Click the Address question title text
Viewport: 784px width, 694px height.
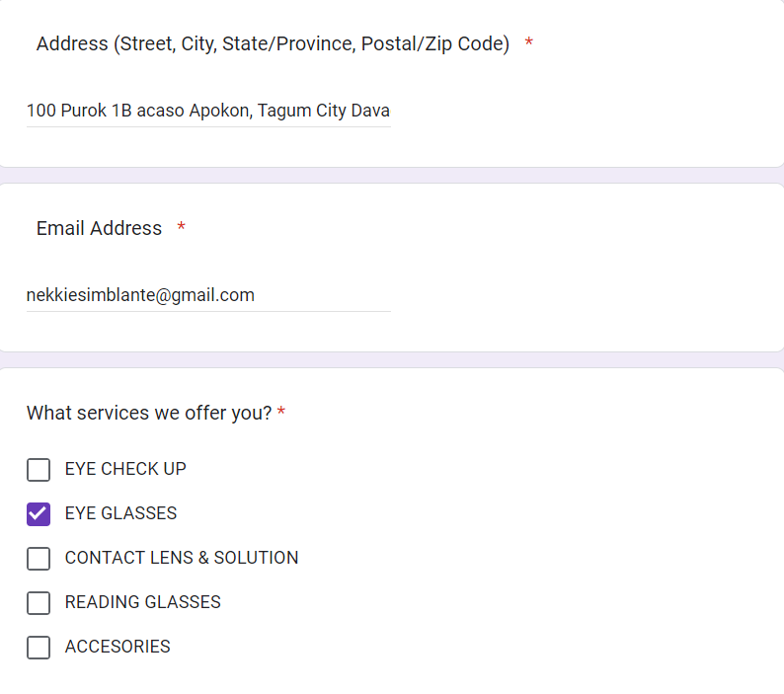click(x=273, y=44)
